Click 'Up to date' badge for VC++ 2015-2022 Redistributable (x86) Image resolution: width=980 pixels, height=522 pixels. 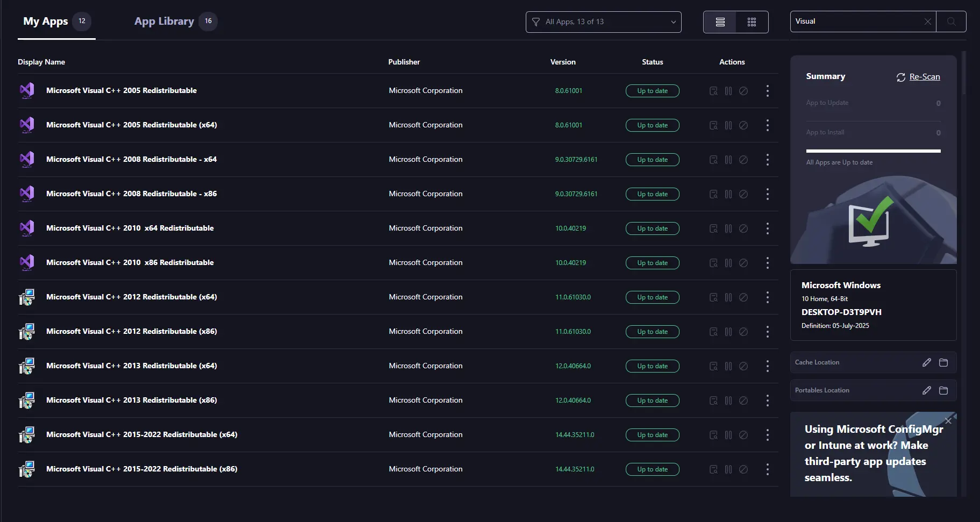click(x=653, y=469)
